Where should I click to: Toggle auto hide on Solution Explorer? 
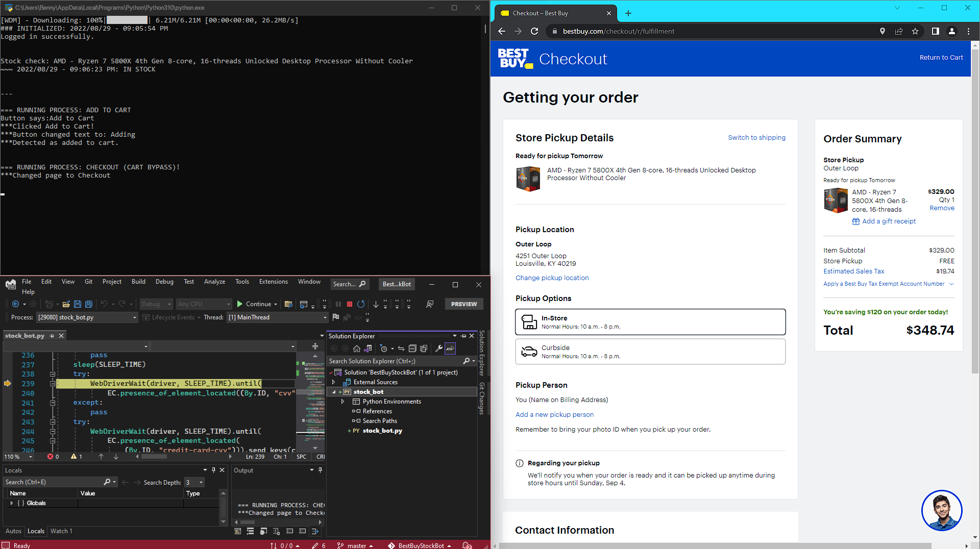click(x=463, y=336)
